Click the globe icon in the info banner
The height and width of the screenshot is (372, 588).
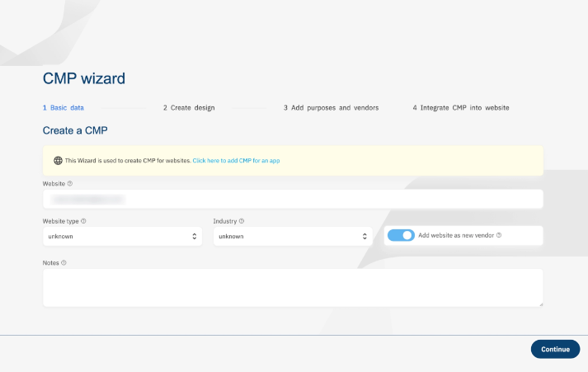tap(58, 160)
